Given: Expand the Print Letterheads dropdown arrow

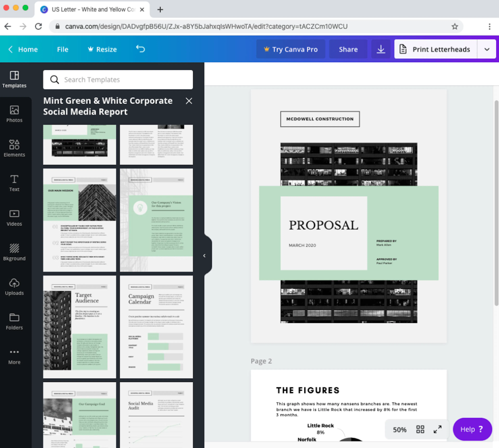Looking at the screenshot, I should coord(487,49).
